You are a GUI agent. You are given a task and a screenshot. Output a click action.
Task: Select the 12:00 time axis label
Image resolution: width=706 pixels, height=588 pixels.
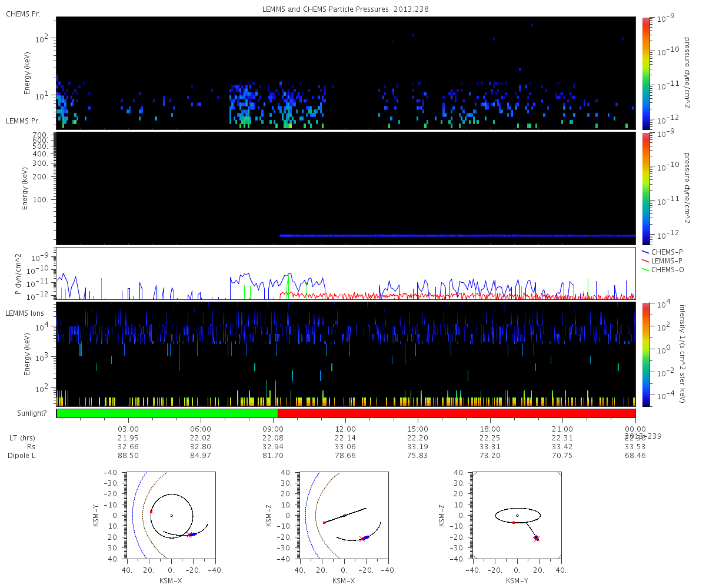pos(345,429)
